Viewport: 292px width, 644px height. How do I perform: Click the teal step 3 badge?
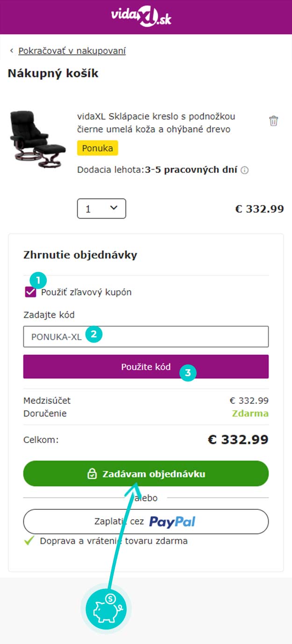tap(188, 373)
